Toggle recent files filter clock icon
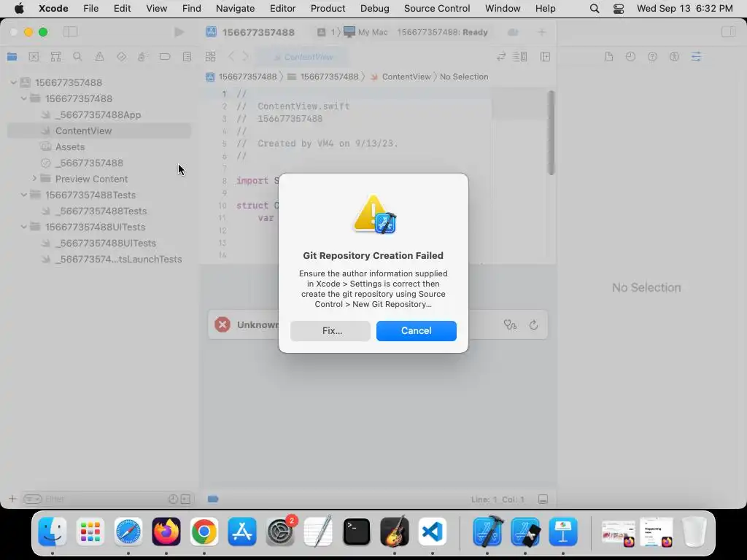This screenshot has width=747, height=560. point(173,499)
